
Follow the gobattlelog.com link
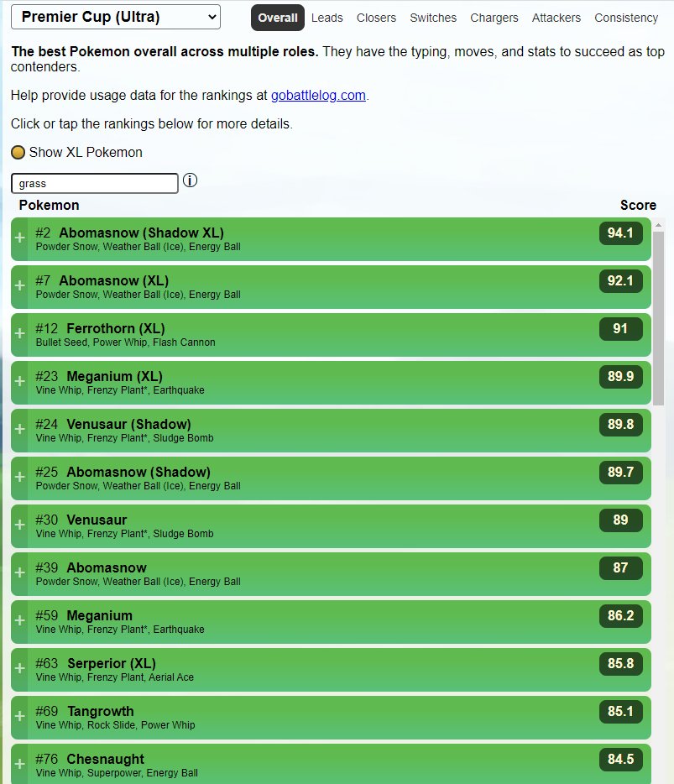click(318, 95)
